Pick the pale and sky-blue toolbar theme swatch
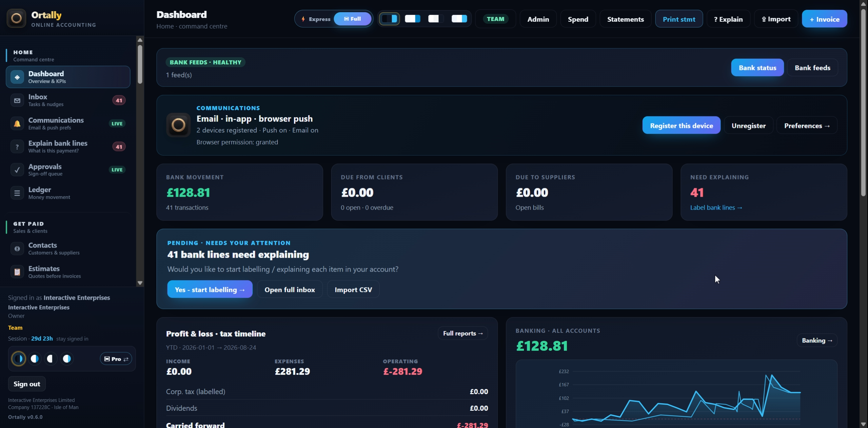This screenshot has height=428, width=868. 459,19
